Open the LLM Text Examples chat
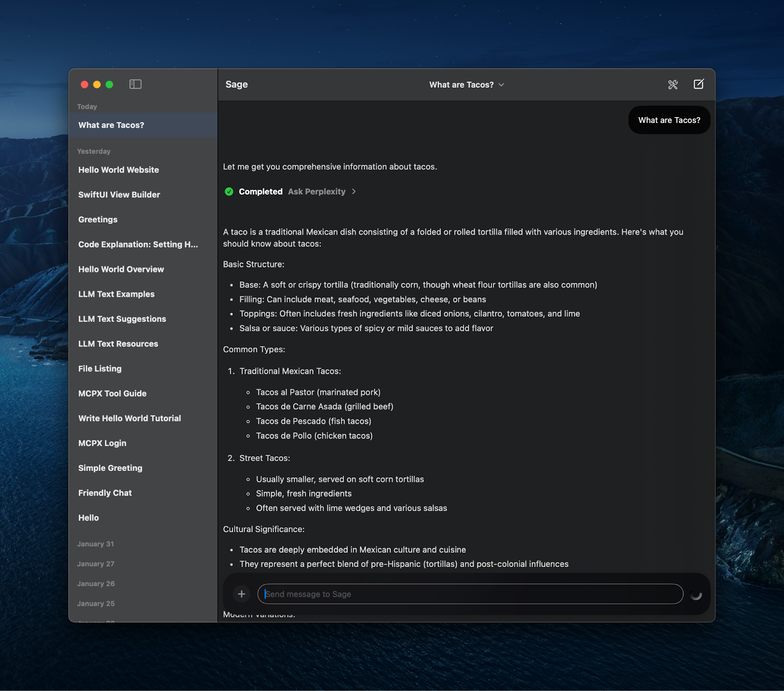Image resolution: width=784 pixels, height=691 pixels. [143, 294]
